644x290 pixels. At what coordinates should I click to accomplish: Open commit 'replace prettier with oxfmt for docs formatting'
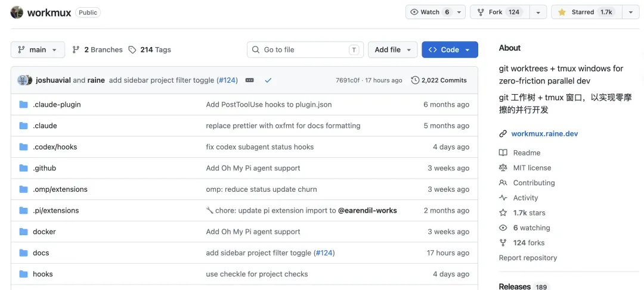click(283, 126)
